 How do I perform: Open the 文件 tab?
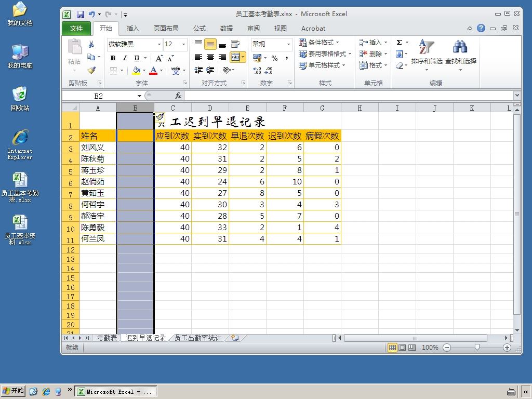tap(76, 29)
